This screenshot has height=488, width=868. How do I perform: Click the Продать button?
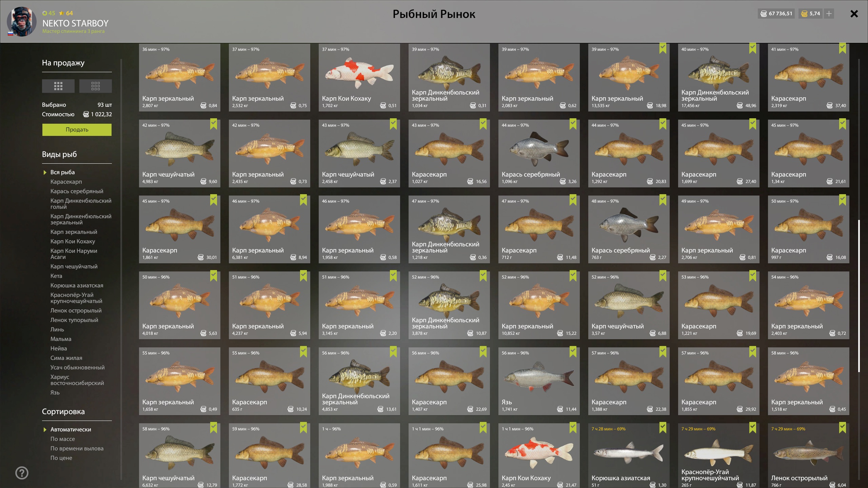tap(77, 130)
